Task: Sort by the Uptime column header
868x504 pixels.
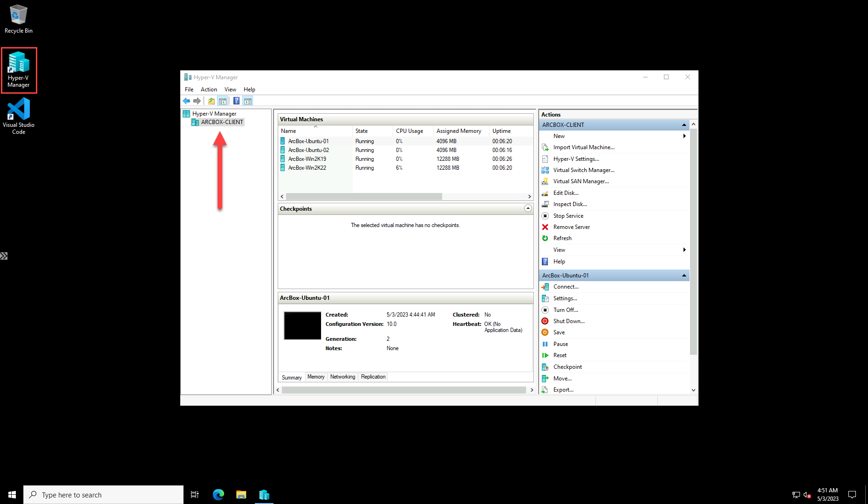Action: pyautogui.click(x=511, y=131)
